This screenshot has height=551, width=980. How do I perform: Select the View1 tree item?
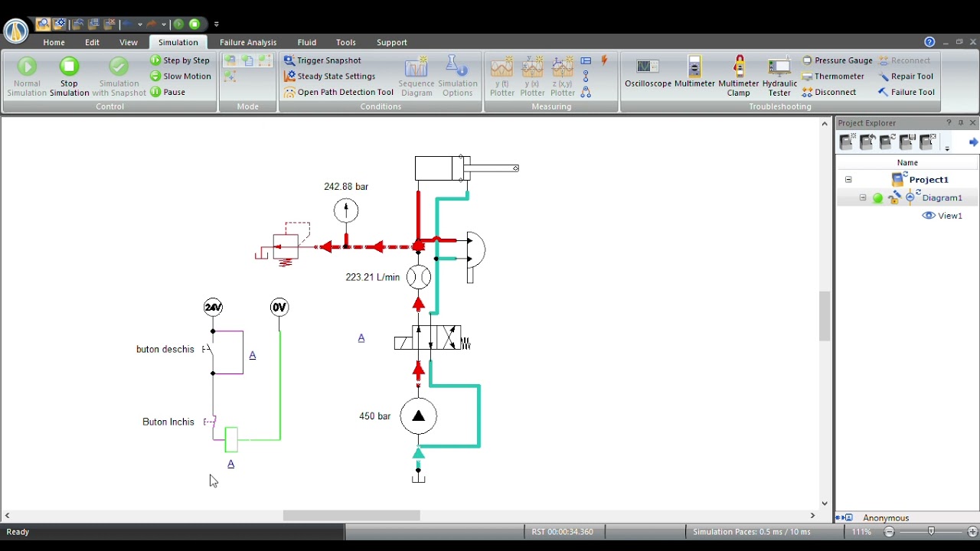[x=950, y=216]
